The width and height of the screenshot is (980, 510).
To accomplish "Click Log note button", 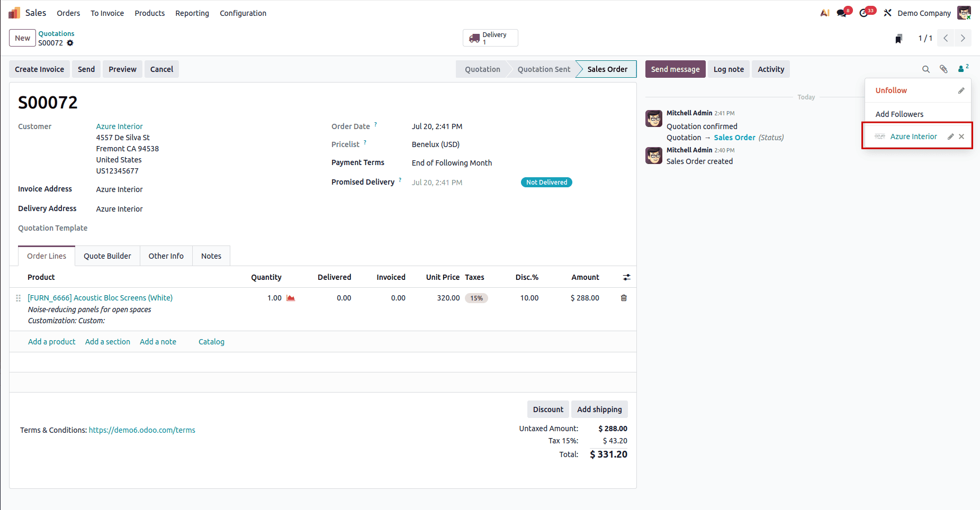I will 729,69.
